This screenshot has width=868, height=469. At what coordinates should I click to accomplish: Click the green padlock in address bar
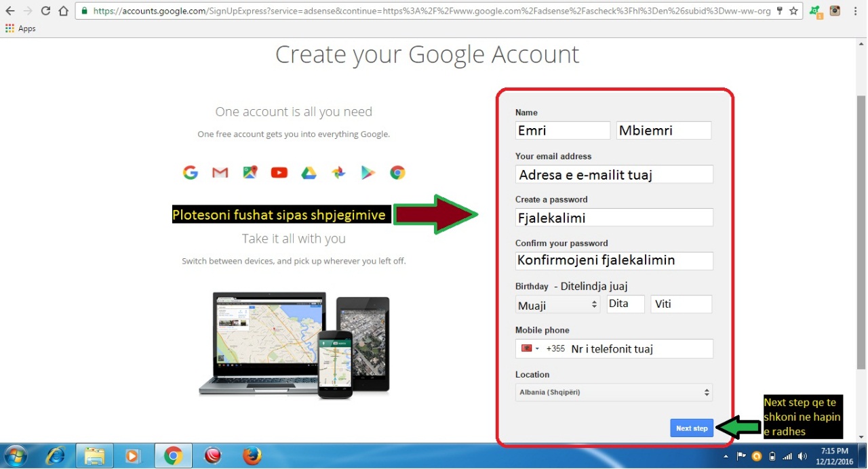(83, 11)
